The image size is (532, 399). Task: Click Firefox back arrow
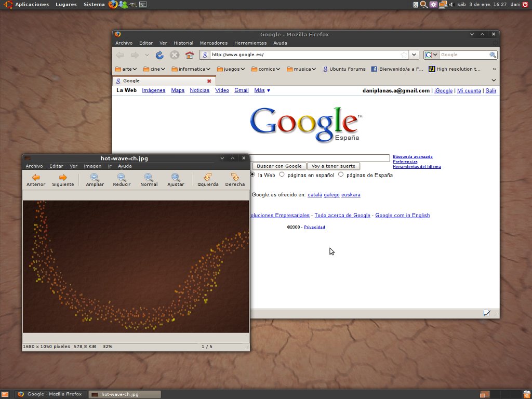[x=120, y=55]
